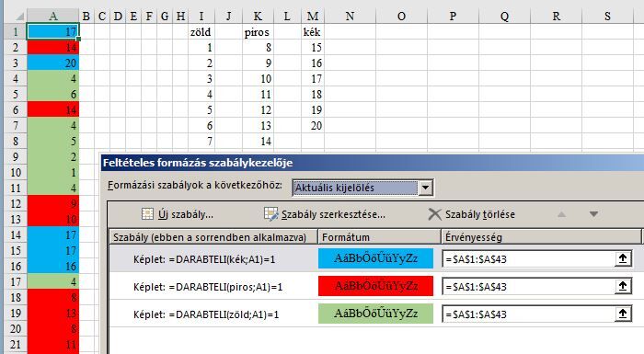Collapse the range selector for the piros rule
Screen dimensions: 644x354
pos(623,286)
